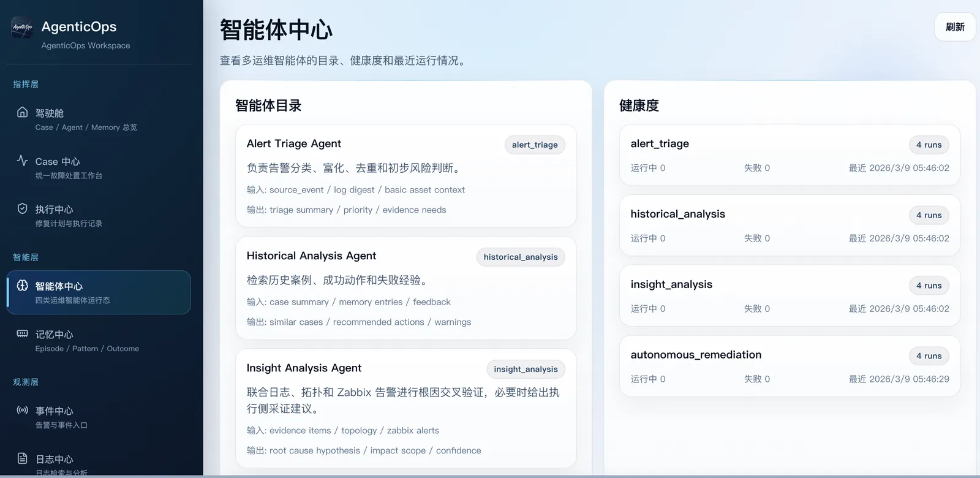This screenshot has height=478, width=980.
Task: Click the 智能层 sidebar group label
Action: point(26,257)
